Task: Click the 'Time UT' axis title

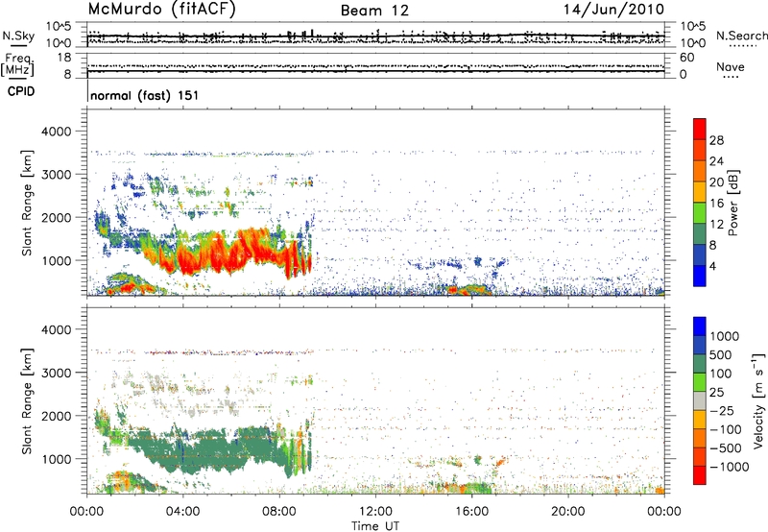Action: pos(375,525)
